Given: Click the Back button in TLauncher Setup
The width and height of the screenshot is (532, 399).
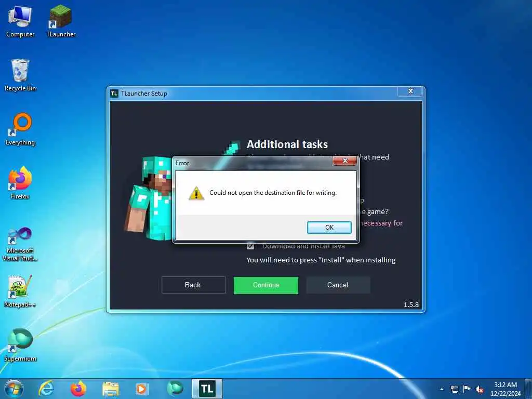Looking at the screenshot, I should tap(193, 285).
